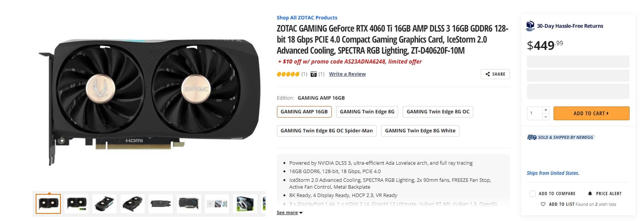The width and height of the screenshot is (644, 221).
Task: Click the customer photos camera icon
Action: (x=313, y=74)
